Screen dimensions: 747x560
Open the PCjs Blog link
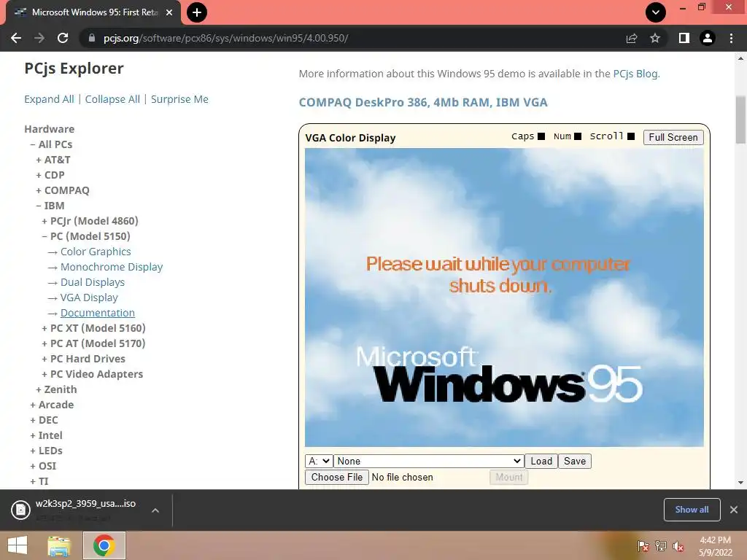(635, 74)
